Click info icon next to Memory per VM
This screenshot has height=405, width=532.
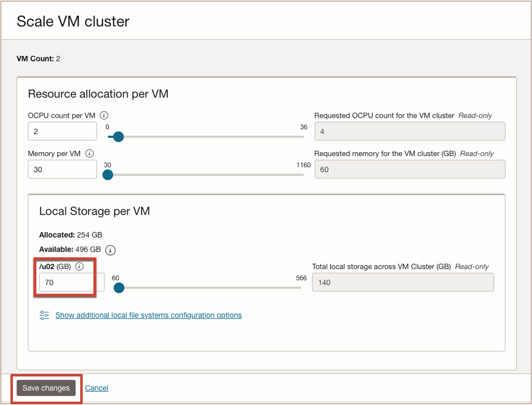click(90, 153)
